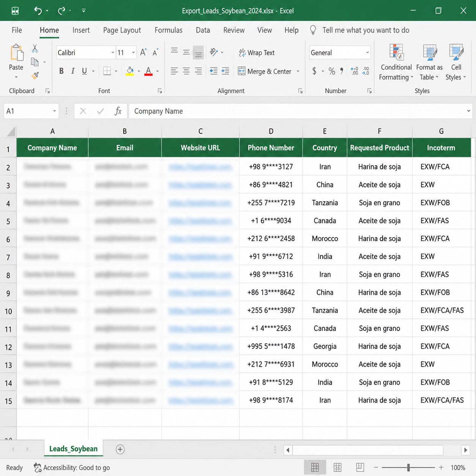Click Decrease Decimal icon
476x476 pixels.
point(366,71)
